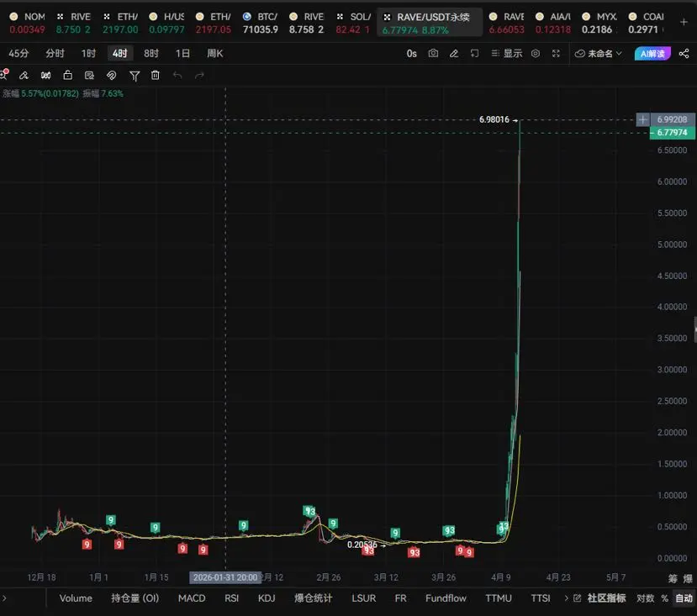Image resolution: width=697 pixels, height=616 pixels.
Task: Click the camera screenshot icon
Action: (x=433, y=53)
